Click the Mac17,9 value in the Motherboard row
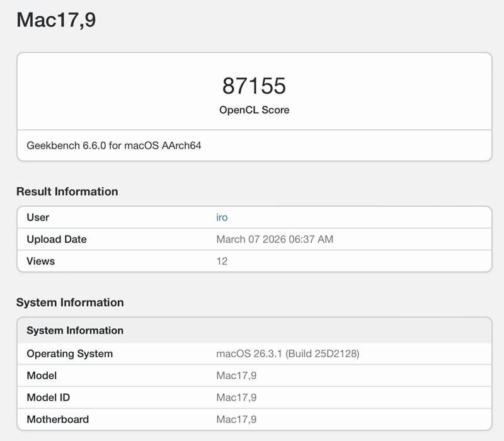Image resolution: width=504 pixels, height=441 pixels. (236, 419)
